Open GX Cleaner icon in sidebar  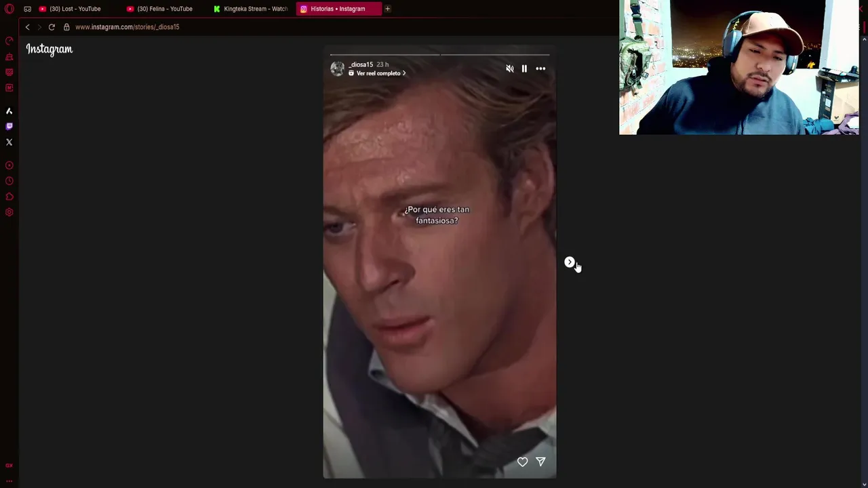point(9,57)
